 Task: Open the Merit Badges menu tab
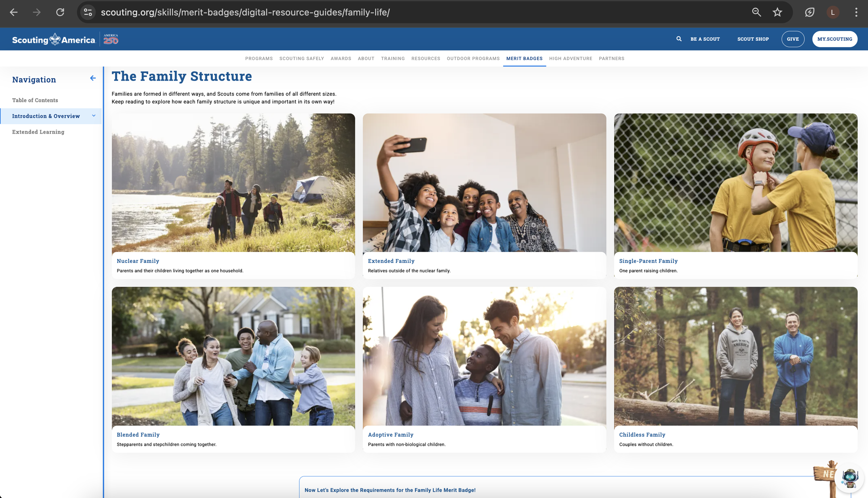click(x=524, y=58)
